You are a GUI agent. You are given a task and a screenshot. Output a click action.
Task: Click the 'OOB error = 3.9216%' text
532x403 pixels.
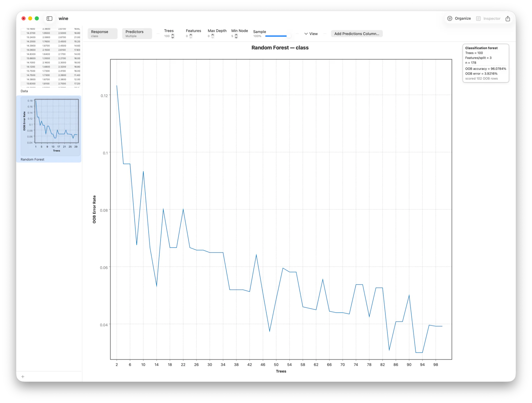481,74
